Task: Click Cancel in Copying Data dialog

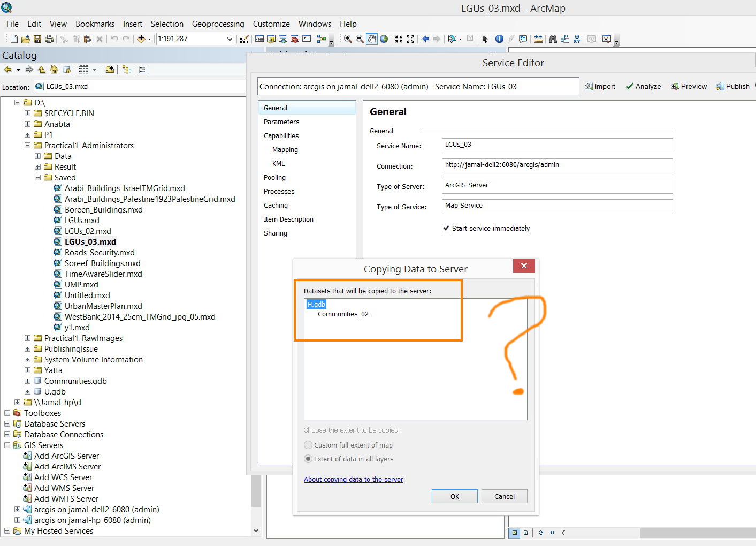Action: coord(505,496)
